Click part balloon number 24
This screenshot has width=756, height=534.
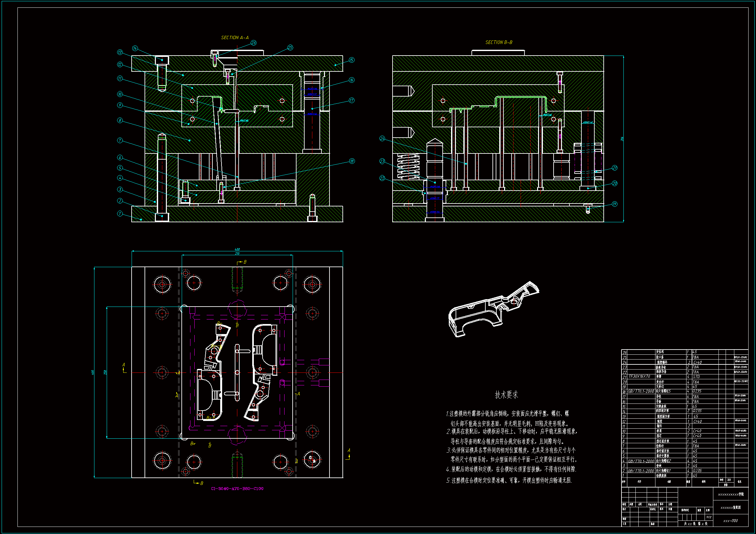(382, 139)
